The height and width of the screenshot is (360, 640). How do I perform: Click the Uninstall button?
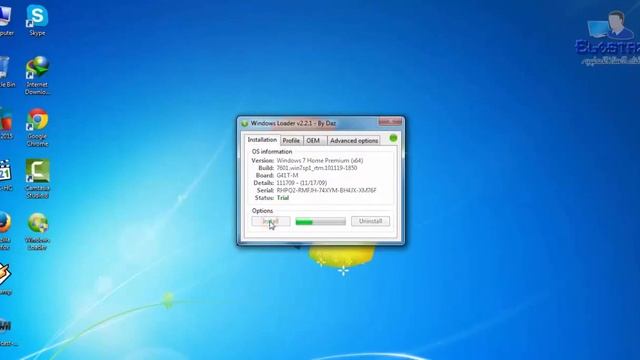pos(370,221)
